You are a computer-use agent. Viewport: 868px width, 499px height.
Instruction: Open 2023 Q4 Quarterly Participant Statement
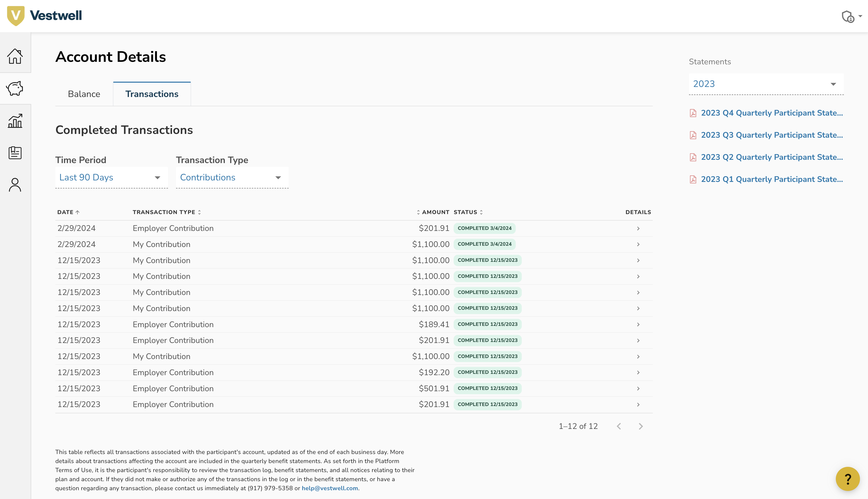(x=771, y=113)
